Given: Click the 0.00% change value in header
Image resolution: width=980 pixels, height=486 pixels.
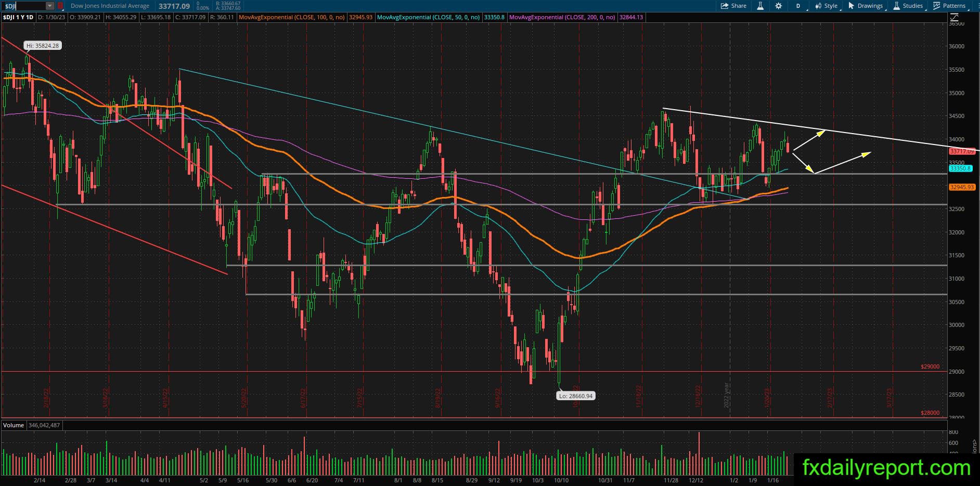Looking at the screenshot, I should tap(203, 8).
